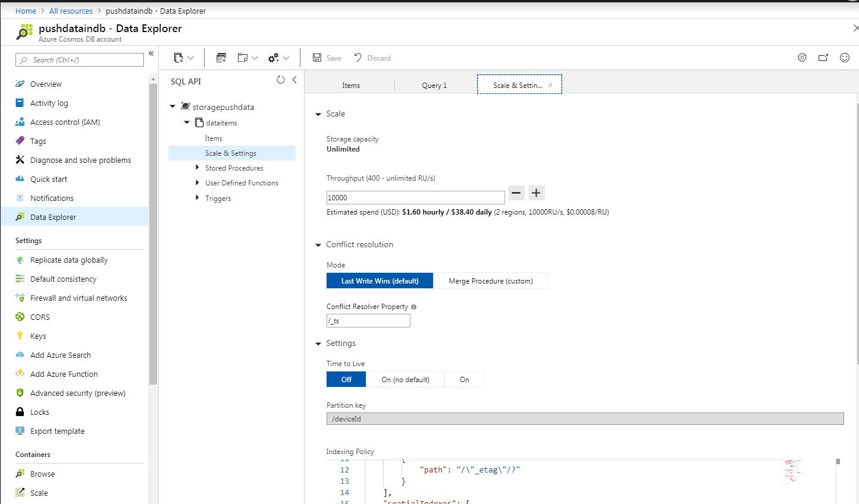Image resolution: width=859 pixels, height=504 pixels.
Task: Click the Overview icon in sidebar
Action: click(20, 84)
